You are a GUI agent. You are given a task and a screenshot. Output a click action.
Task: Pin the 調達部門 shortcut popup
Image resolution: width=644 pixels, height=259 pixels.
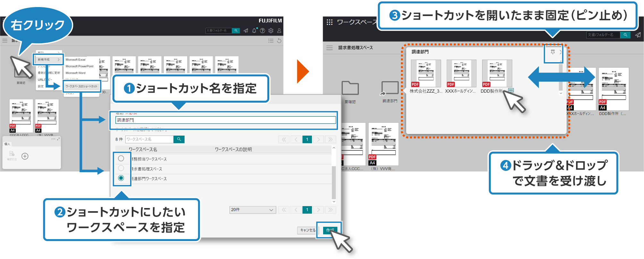point(553,52)
